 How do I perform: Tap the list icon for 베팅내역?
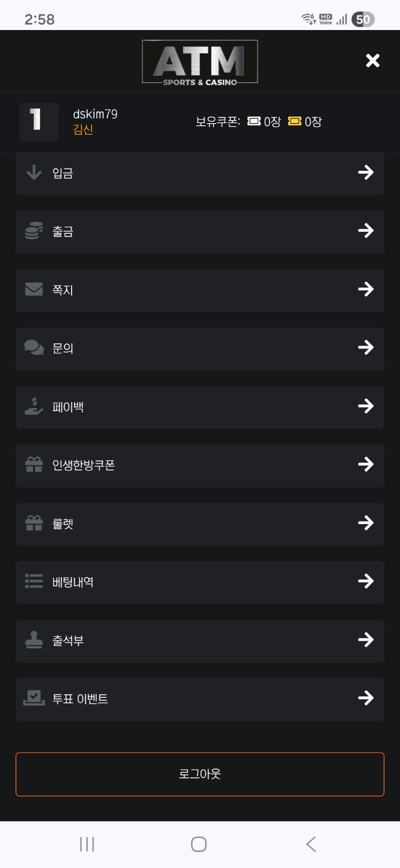(x=34, y=581)
